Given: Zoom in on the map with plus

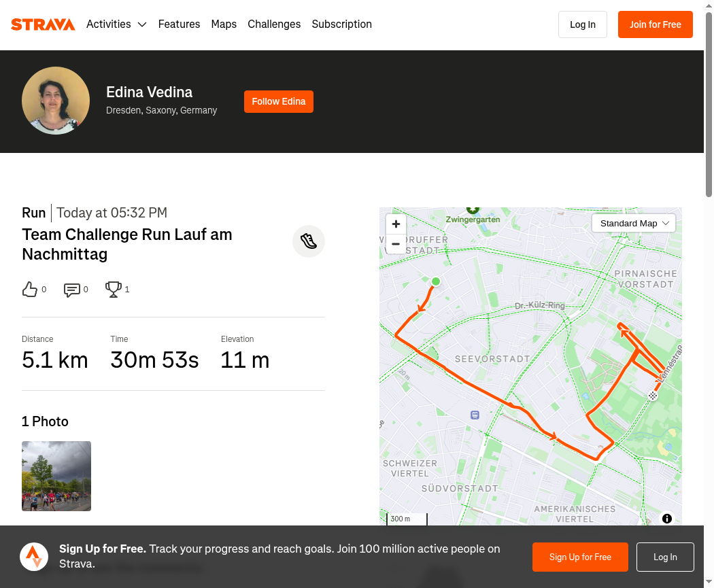Looking at the screenshot, I should coord(396,224).
